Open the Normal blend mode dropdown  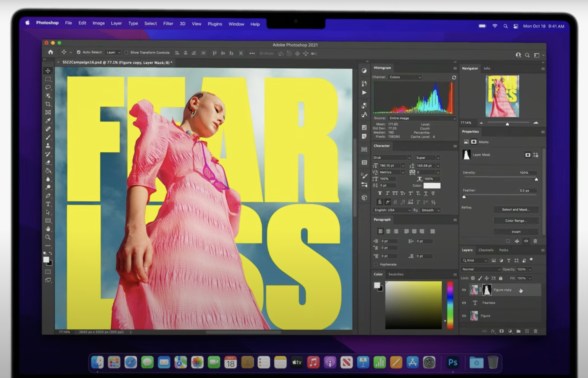point(481,269)
